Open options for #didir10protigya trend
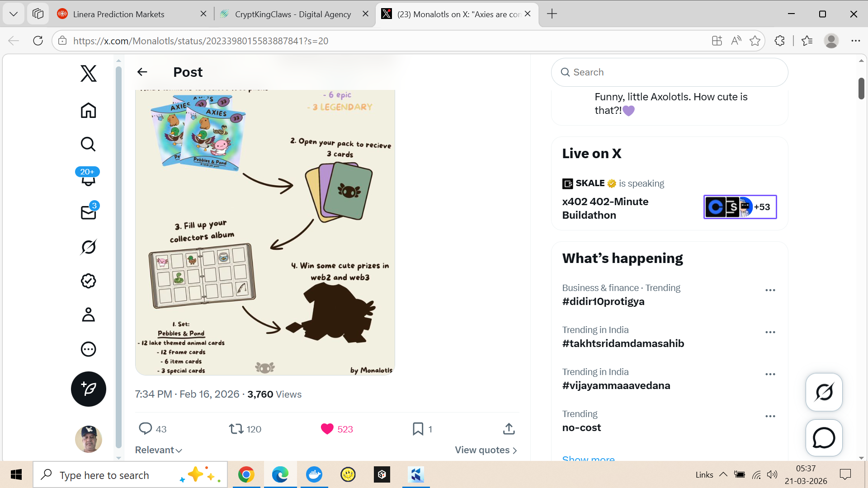Screen dimensions: 868x488 [x=770, y=290]
